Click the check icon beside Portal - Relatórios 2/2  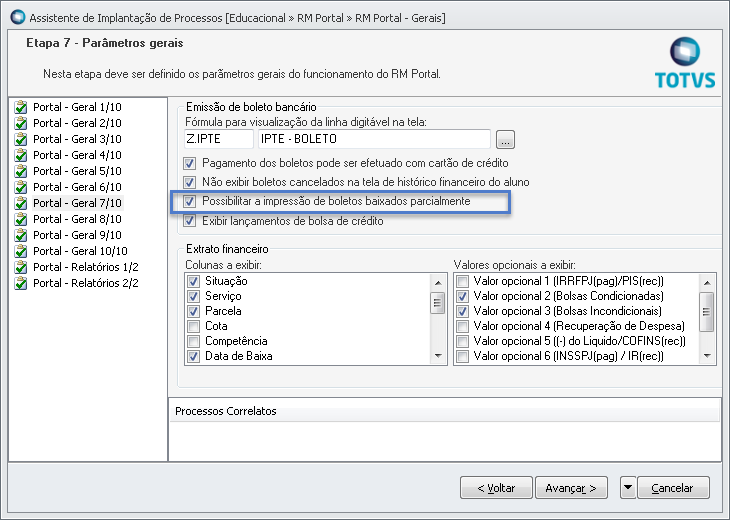coord(21,283)
